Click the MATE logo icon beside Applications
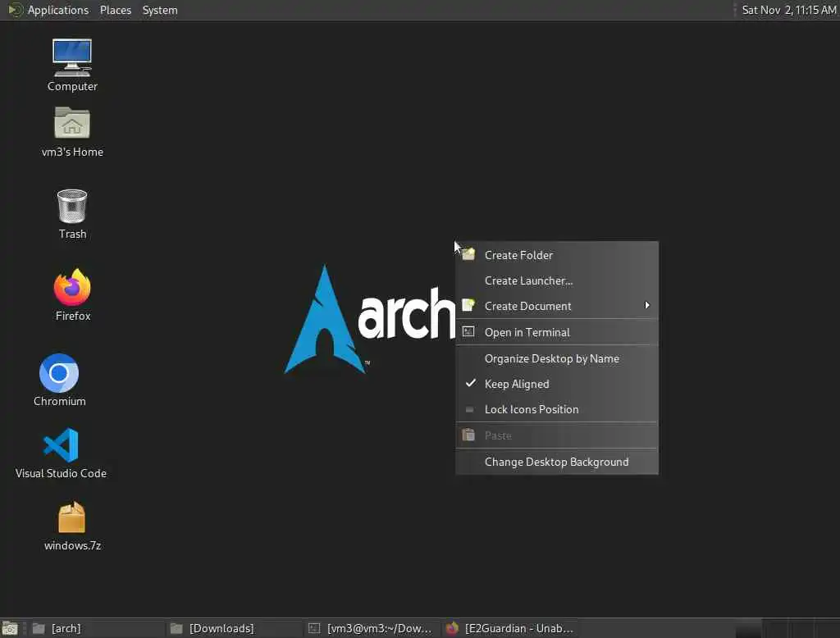Image resolution: width=840 pixels, height=638 pixels. click(x=15, y=10)
